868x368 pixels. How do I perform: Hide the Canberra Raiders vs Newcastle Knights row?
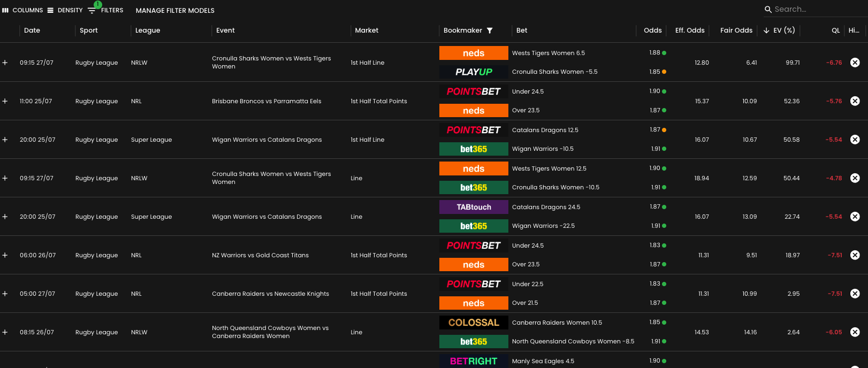[x=855, y=294]
